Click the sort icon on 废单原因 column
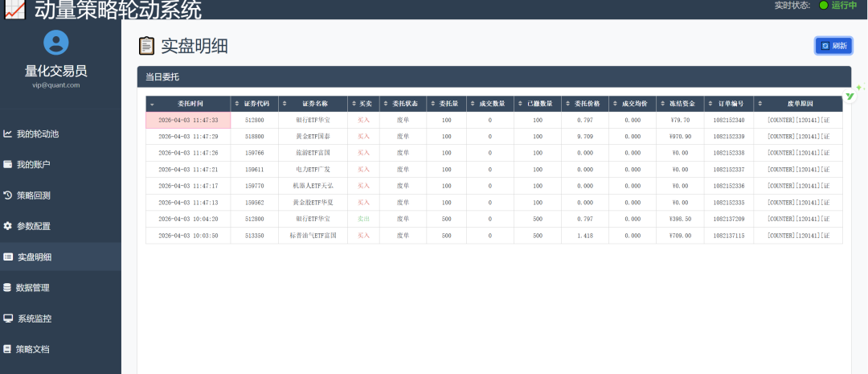Screen dimensions: 868x374 759,104
